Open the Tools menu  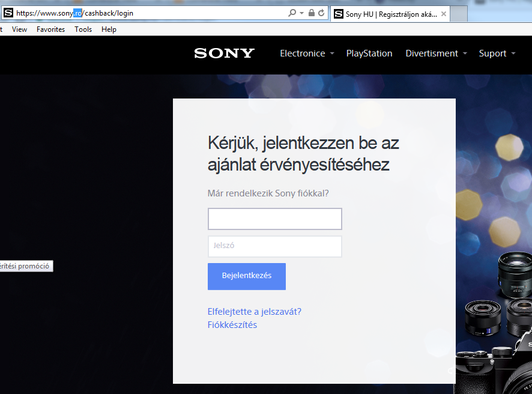tap(83, 29)
